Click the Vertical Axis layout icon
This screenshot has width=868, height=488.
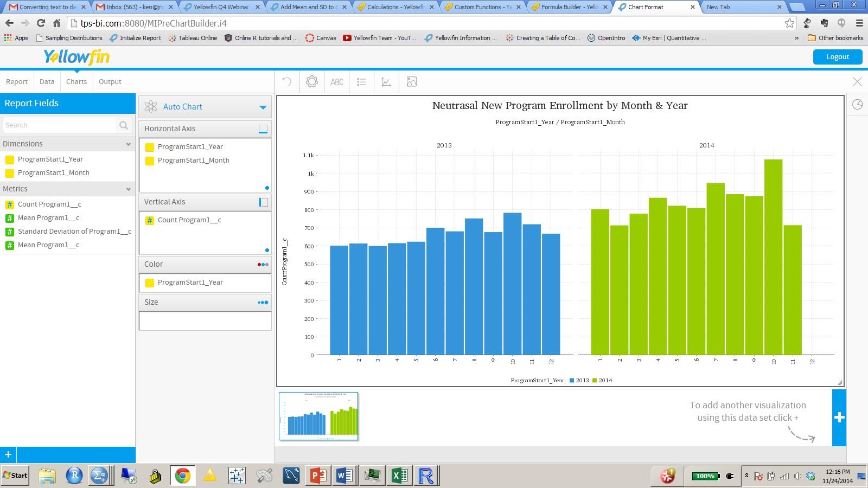263,202
